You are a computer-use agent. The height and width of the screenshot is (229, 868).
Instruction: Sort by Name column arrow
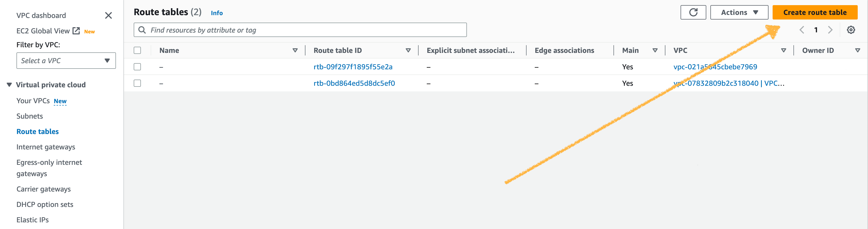295,50
